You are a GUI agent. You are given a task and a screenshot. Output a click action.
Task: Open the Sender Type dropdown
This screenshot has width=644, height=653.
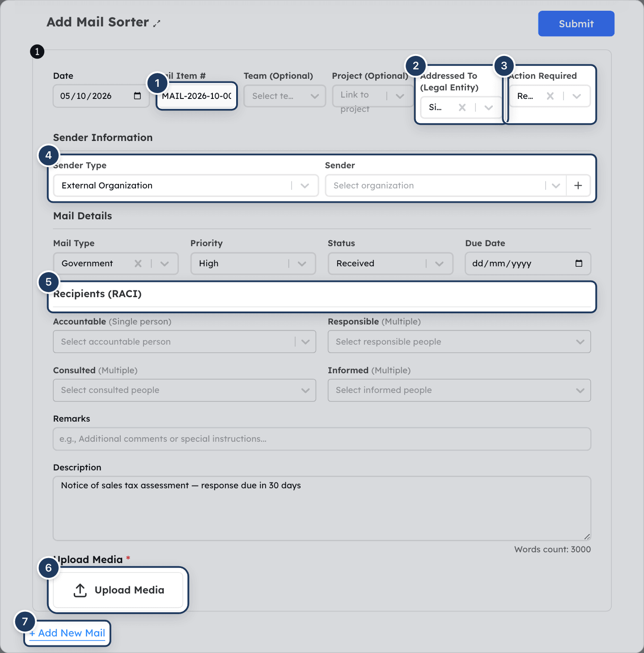click(x=186, y=185)
